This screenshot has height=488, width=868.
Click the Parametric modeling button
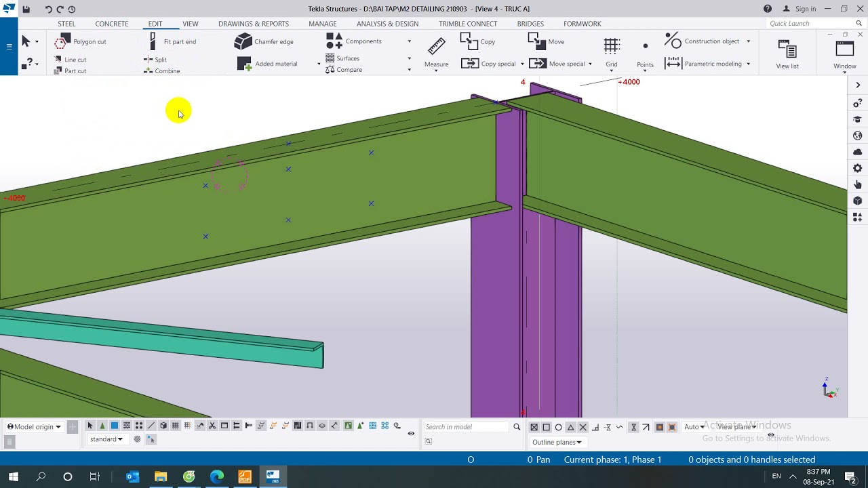703,64
